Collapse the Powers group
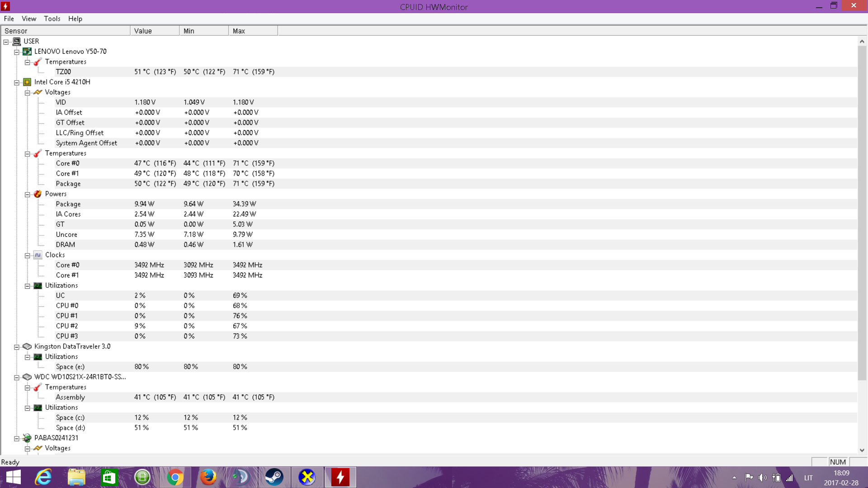This screenshot has width=868, height=488. (28, 194)
